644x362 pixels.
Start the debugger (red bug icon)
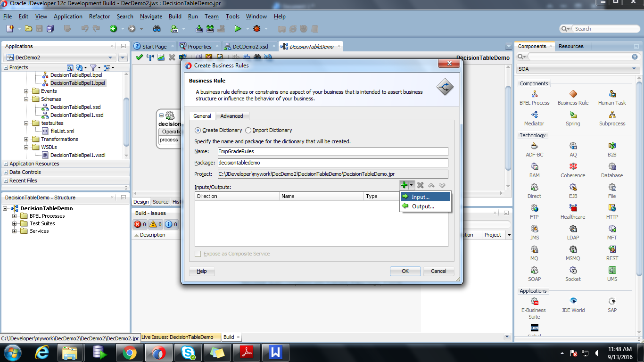point(258,28)
